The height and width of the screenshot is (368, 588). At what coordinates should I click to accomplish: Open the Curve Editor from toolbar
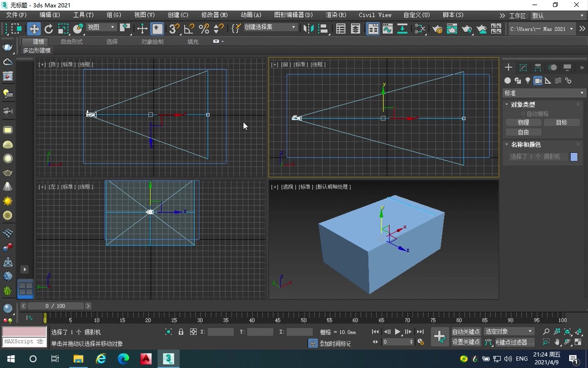click(387, 29)
